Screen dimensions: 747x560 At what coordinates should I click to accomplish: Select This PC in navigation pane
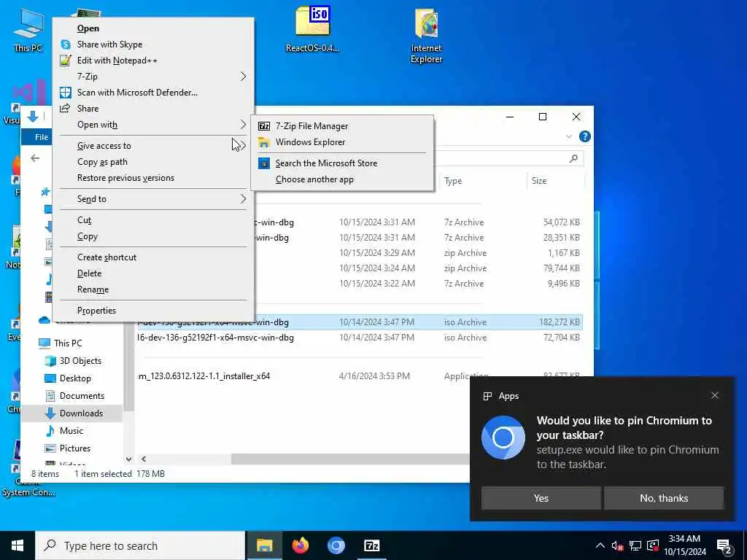coord(68,343)
